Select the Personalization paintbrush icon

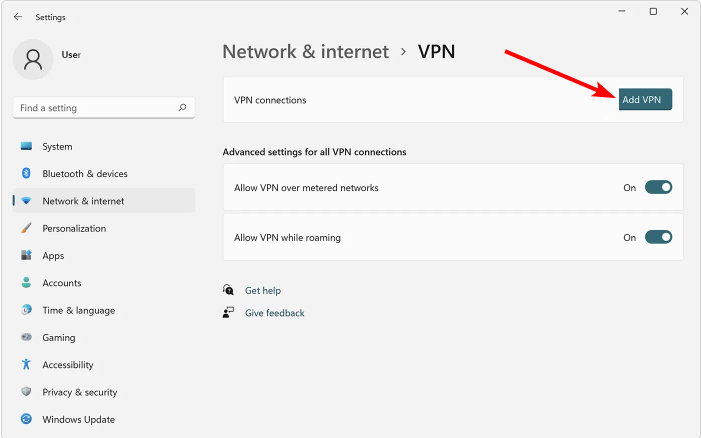pyautogui.click(x=26, y=228)
